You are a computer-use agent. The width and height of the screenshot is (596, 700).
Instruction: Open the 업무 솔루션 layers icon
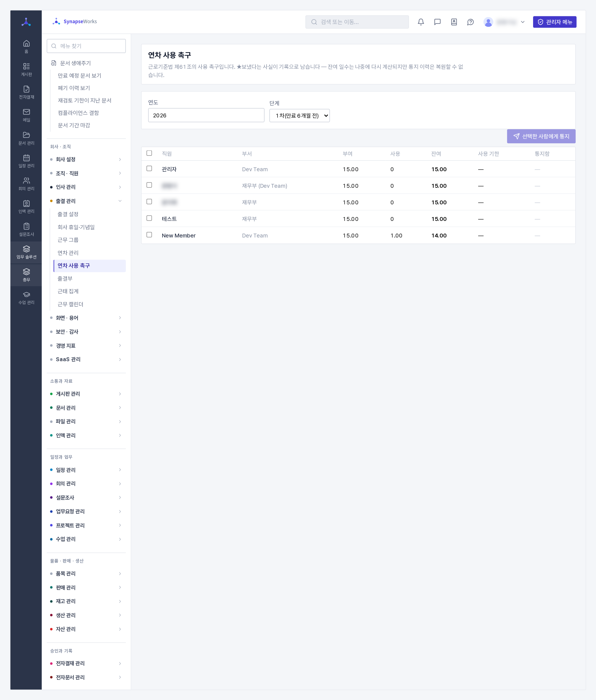pyautogui.click(x=26, y=252)
